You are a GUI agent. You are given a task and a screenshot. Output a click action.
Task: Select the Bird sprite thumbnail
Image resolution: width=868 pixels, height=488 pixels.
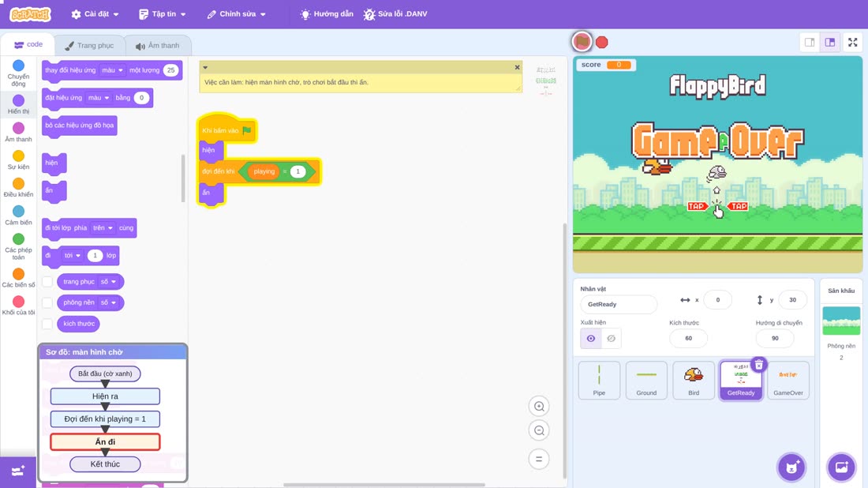tap(694, 380)
